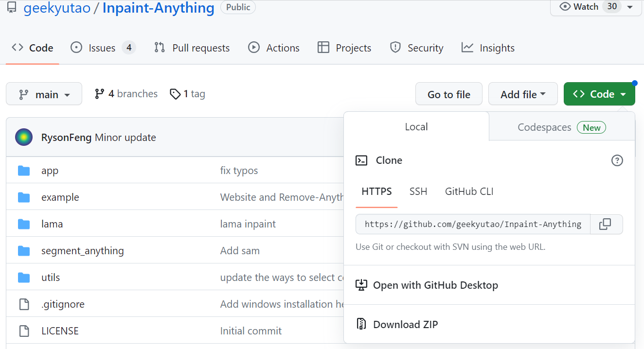Click the .gitignore file icon
Viewport: 644px width, 349px height.
[24, 304]
